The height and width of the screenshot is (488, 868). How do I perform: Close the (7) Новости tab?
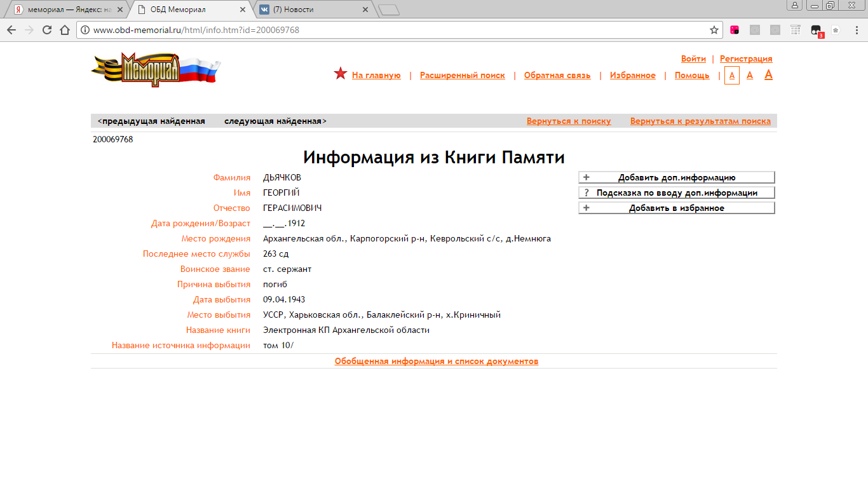coord(365,10)
